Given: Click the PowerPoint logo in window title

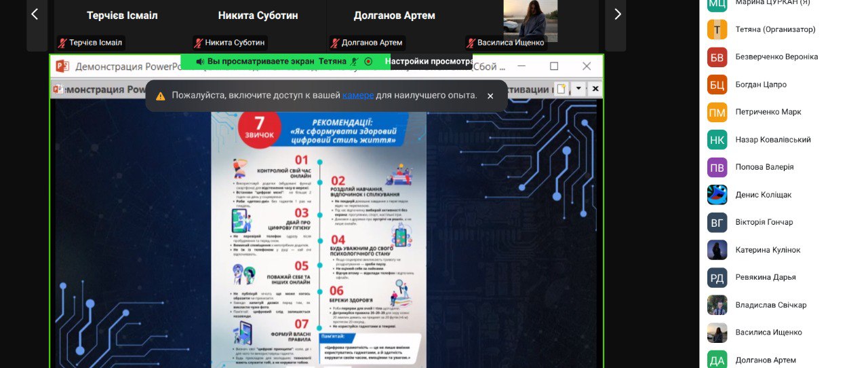Looking at the screenshot, I should tap(62, 67).
